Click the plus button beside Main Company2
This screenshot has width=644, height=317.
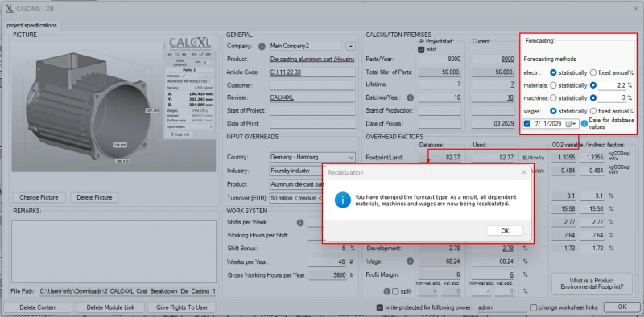pyautogui.click(x=350, y=46)
